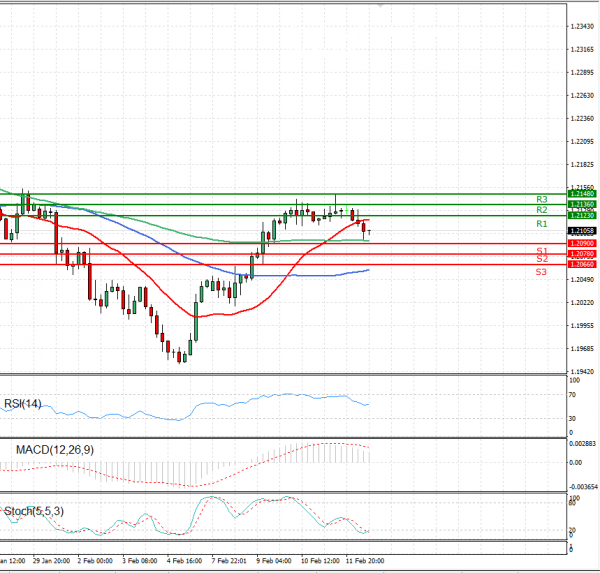The image size is (600, 573).
Task: Select the S3 support label
Action: pos(541,272)
